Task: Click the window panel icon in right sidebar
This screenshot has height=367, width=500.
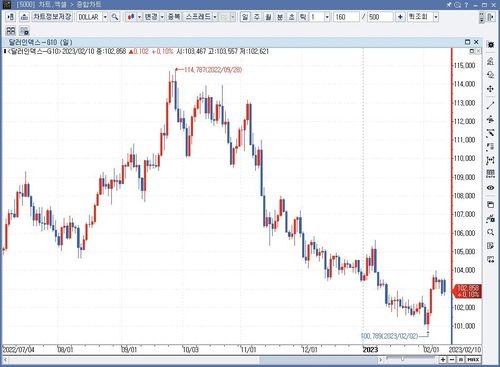Action: pos(490,204)
